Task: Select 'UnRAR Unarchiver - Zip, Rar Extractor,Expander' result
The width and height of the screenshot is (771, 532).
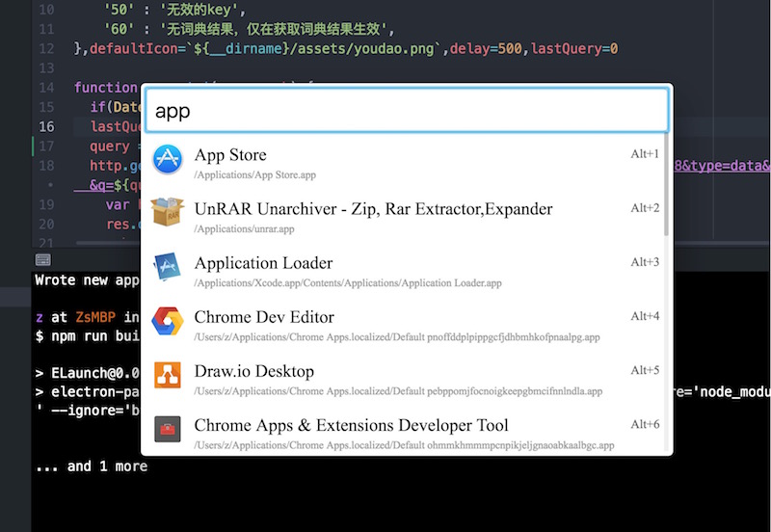Action: 373,209
